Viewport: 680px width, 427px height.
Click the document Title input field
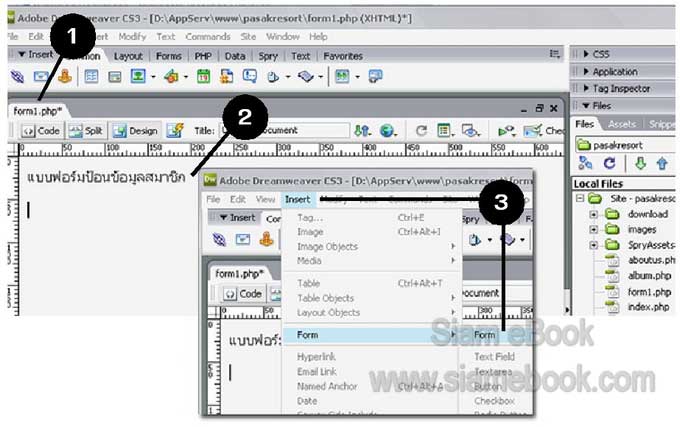285,130
